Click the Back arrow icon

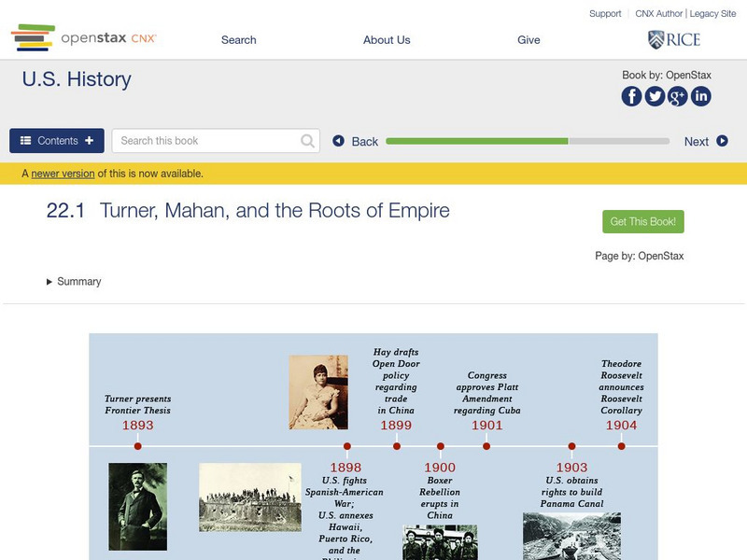pyautogui.click(x=339, y=141)
